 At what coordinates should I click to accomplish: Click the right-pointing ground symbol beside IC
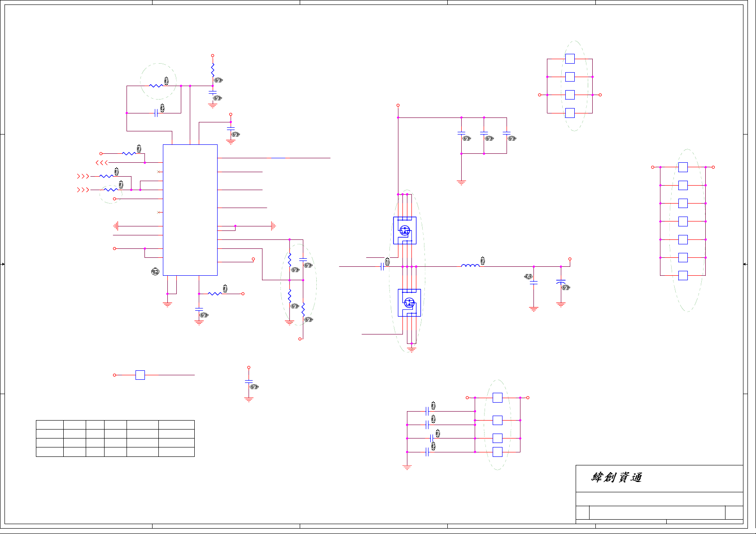pyautogui.click(x=273, y=226)
